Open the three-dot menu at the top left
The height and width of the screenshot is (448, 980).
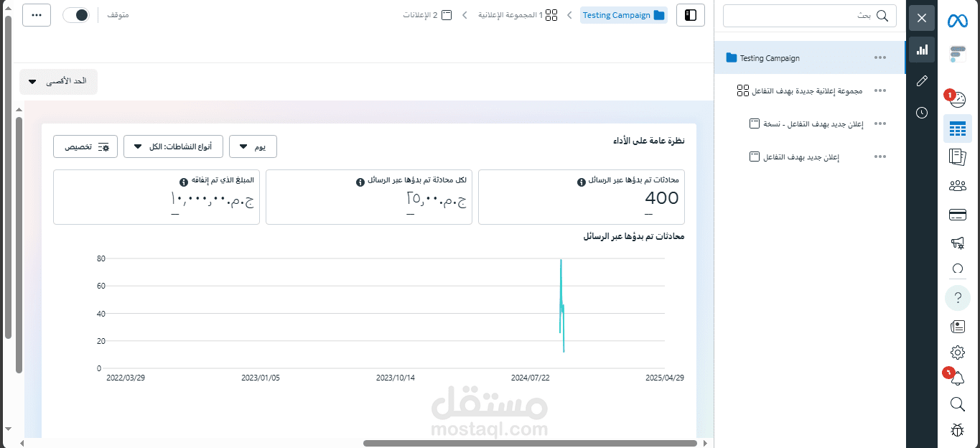(37, 15)
